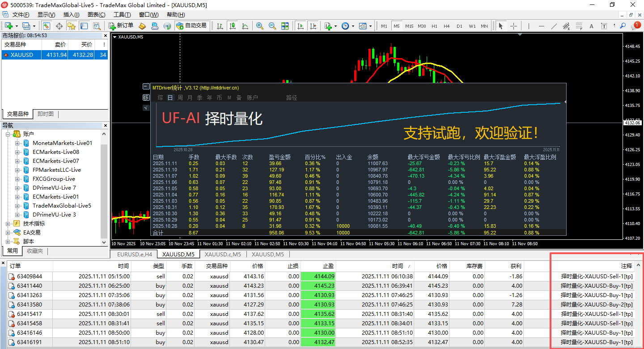Select the Crosshair tool
Image resolution: width=644 pixels, height=349 pixels.
click(513, 26)
